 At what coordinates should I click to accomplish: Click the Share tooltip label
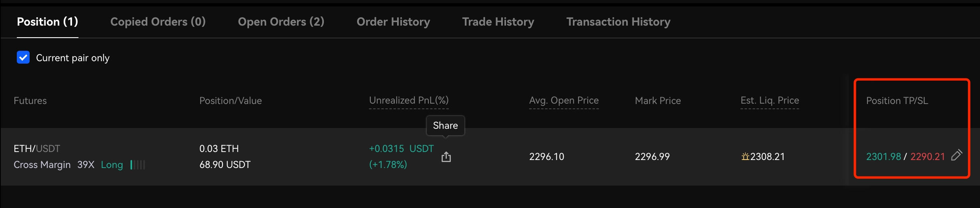445,126
